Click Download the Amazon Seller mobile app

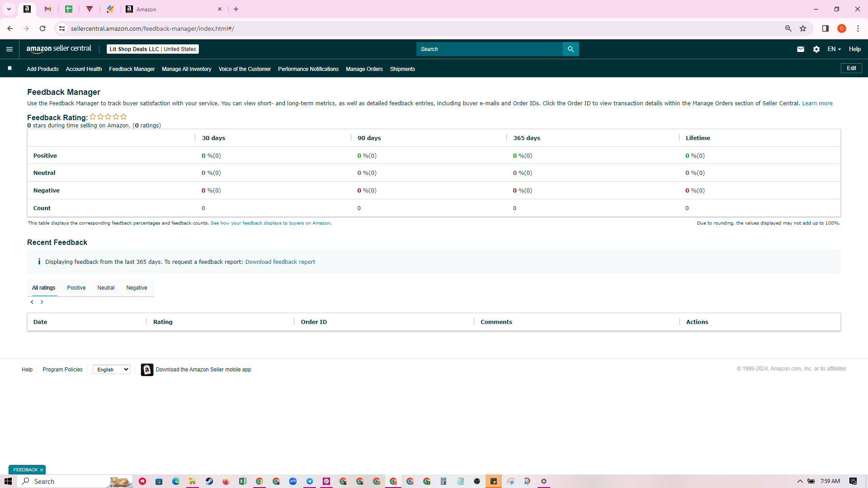203,370
